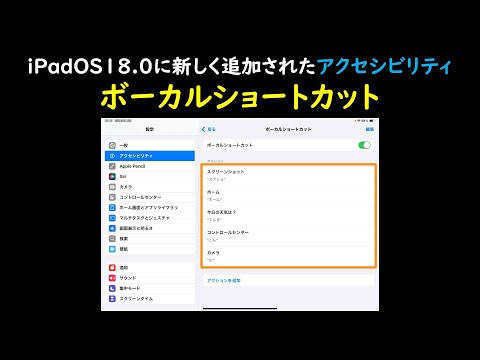The height and width of the screenshot is (360, 480).
Task: Open the 検索 settings icon
Action: coord(112,238)
